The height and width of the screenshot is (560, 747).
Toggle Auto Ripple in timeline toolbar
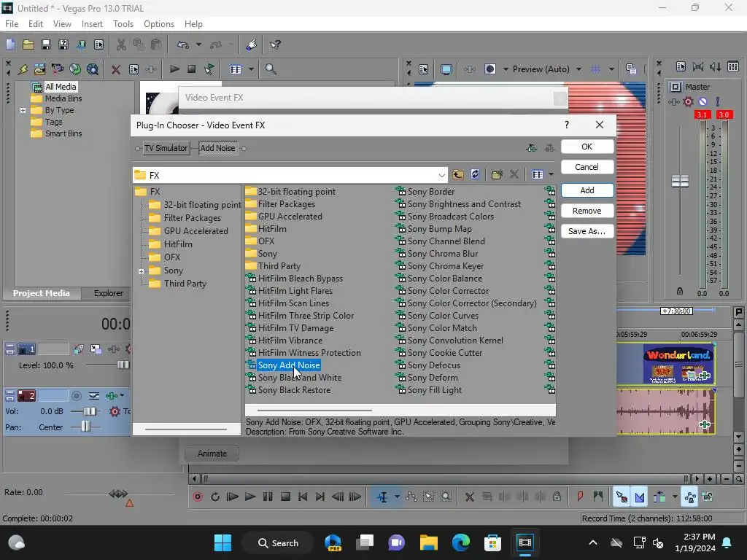tap(659, 497)
